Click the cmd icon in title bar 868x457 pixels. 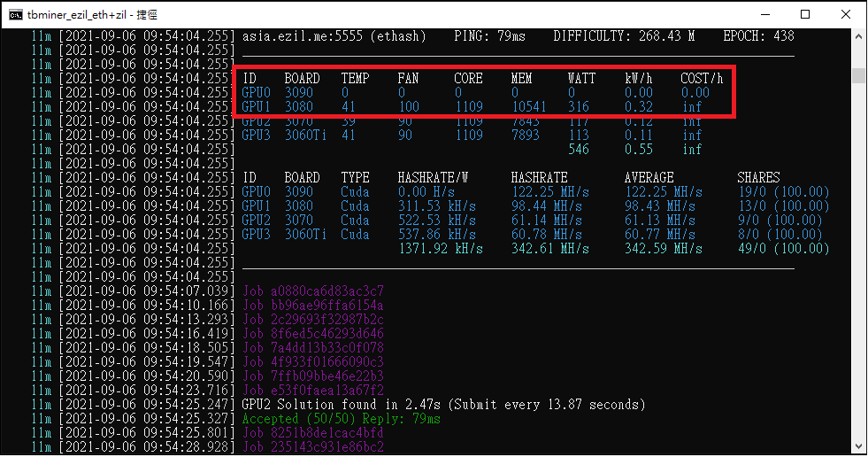pyautogui.click(x=16, y=14)
